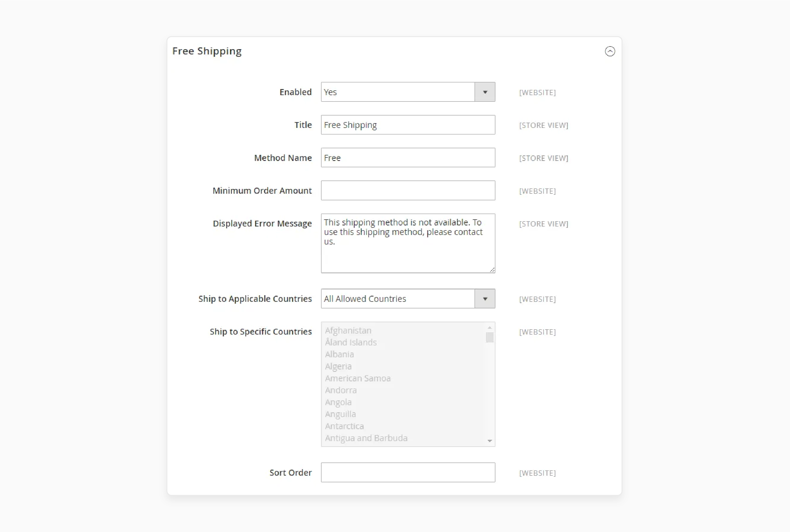
Task: Select Anguilla in the countries list
Action: [341, 414]
